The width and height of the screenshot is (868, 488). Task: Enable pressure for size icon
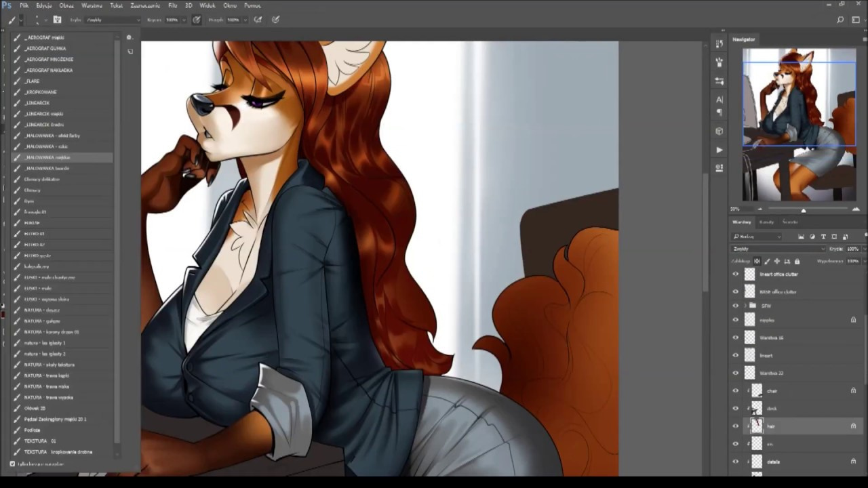click(x=275, y=20)
